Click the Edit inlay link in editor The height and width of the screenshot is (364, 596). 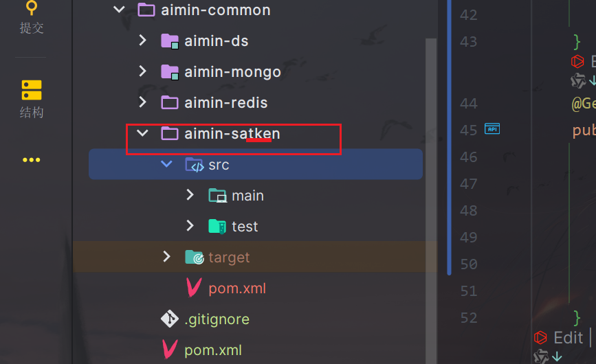point(568,338)
